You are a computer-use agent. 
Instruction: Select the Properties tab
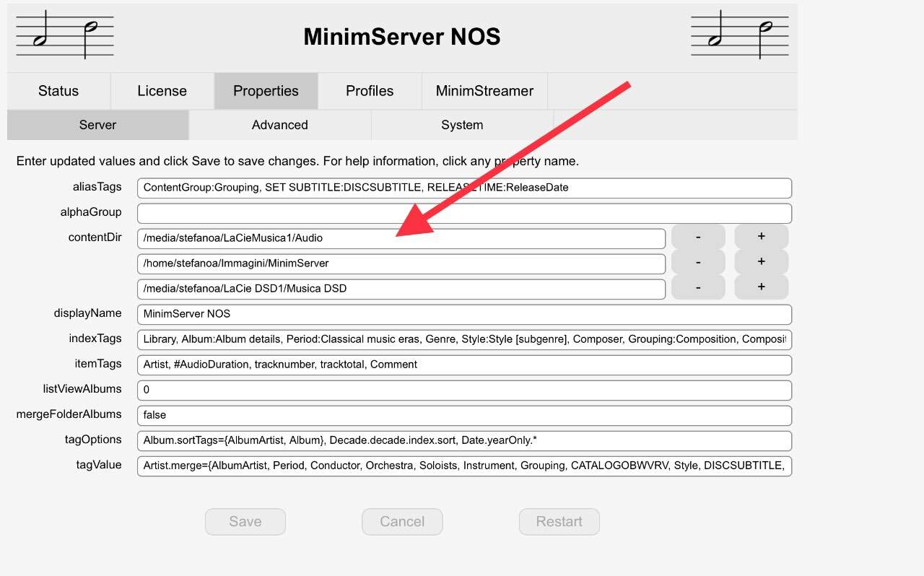pyautogui.click(x=266, y=91)
